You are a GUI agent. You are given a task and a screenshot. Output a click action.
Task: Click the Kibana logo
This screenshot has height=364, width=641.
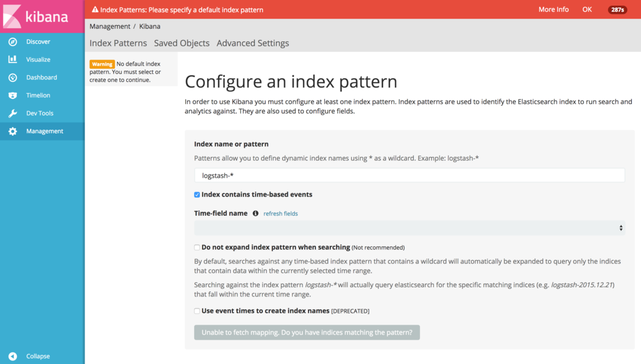pyautogui.click(x=36, y=16)
